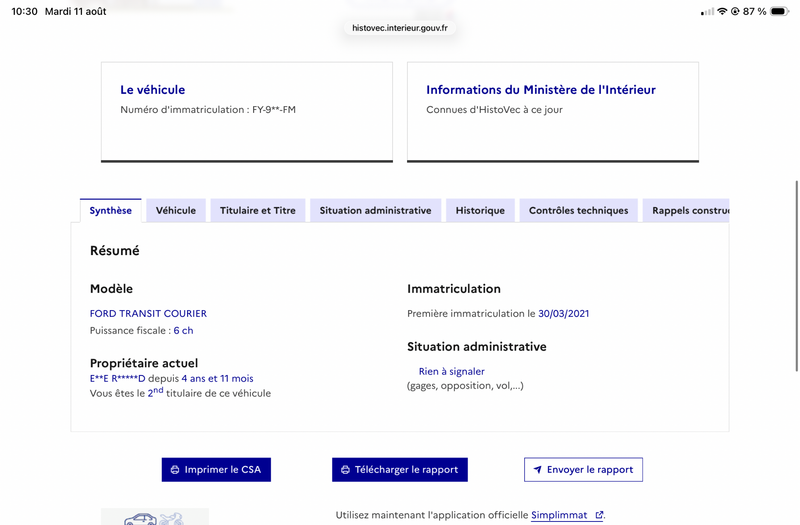Click the 6 ch fiscal power value
800x525 pixels.
click(183, 331)
